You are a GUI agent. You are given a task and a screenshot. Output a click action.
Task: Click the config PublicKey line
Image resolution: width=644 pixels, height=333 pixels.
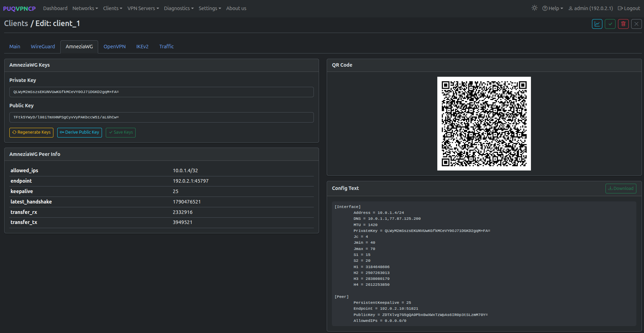pyautogui.click(x=421, y=315)
